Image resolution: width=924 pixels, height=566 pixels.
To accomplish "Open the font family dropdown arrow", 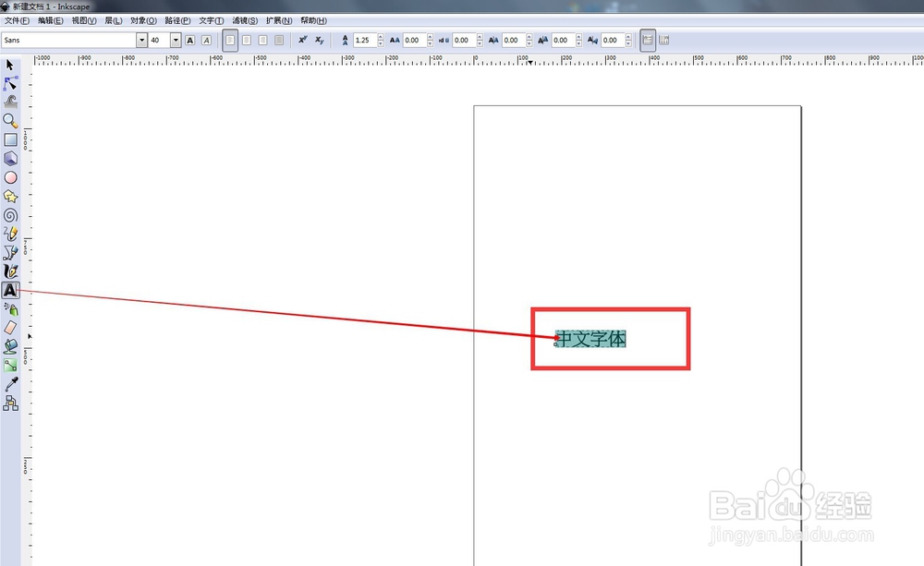I will [x=141, y=40].
